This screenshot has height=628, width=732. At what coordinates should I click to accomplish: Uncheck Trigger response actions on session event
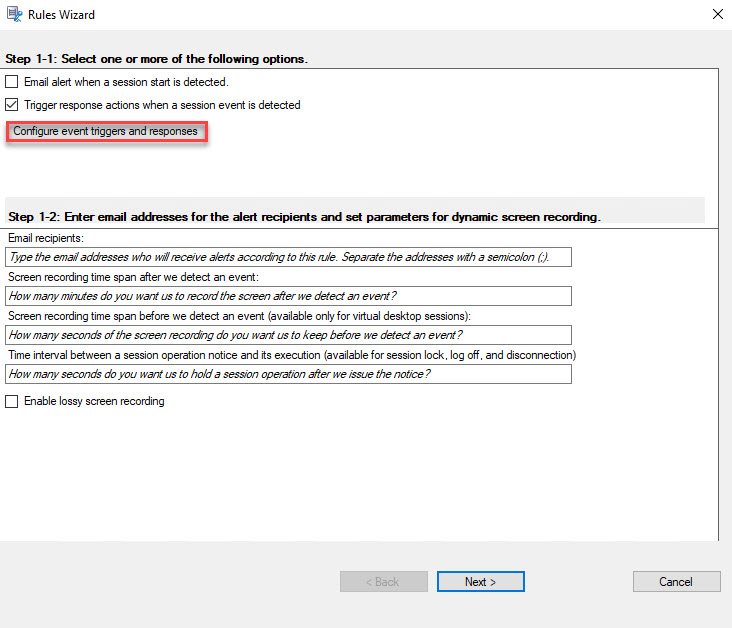(12, 105)
